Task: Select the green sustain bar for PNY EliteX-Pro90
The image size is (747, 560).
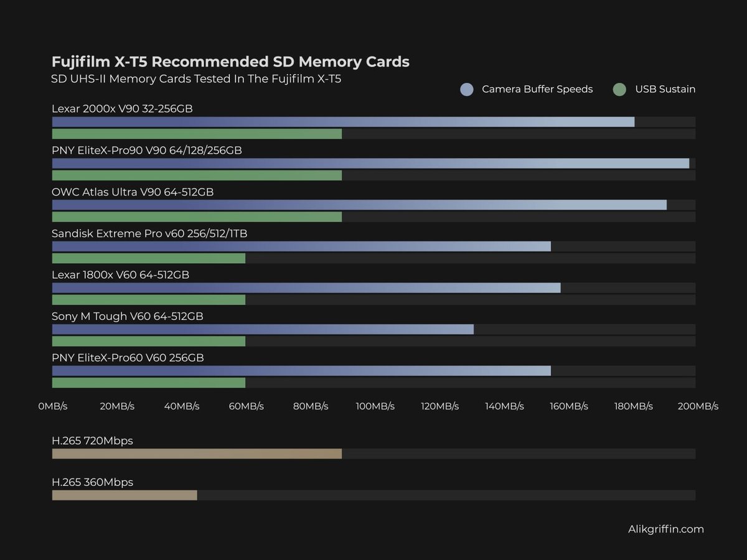Action: tap(196, 175)
